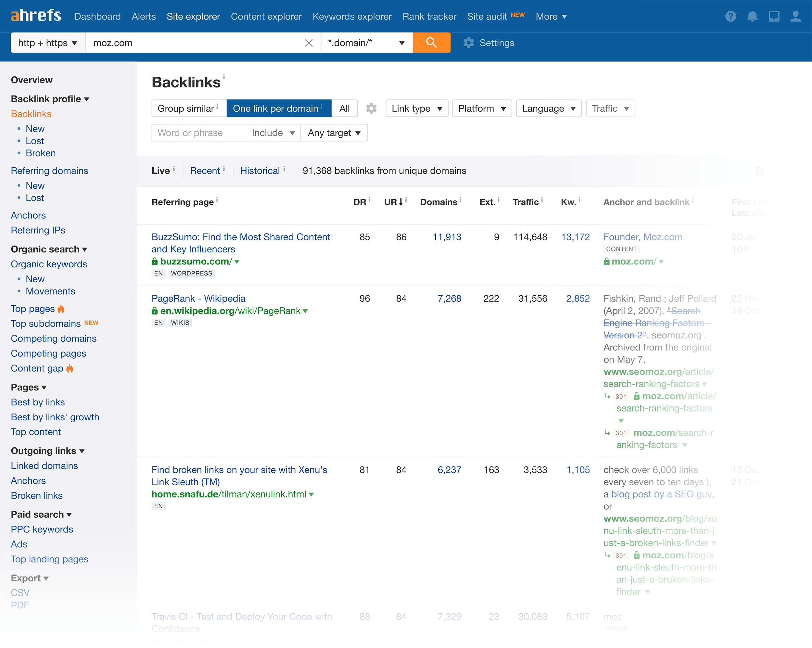Click the 11,913 domains count
Screen dimensions: 812x648
(447, 237)
